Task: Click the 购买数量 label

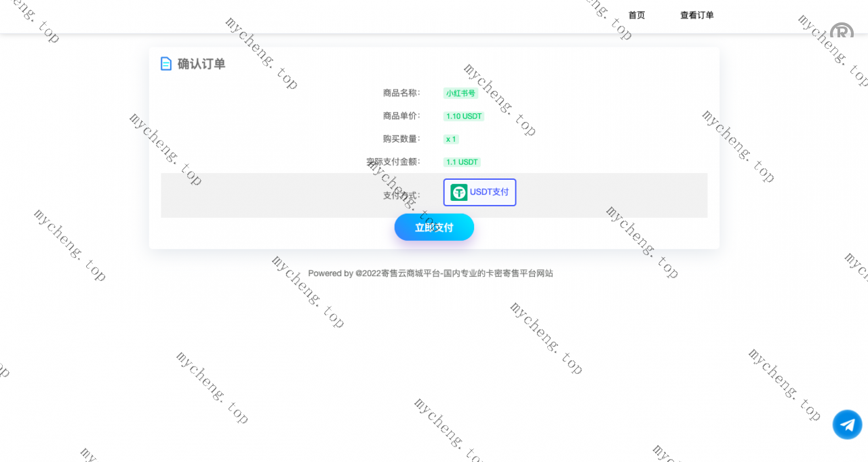Action: (x=401, y=139)
